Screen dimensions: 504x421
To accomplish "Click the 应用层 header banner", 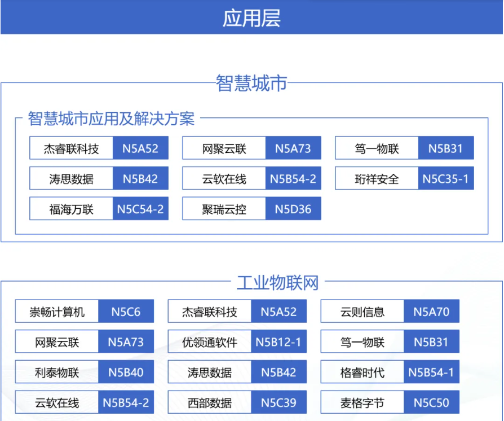I will (x=251, y=17).
